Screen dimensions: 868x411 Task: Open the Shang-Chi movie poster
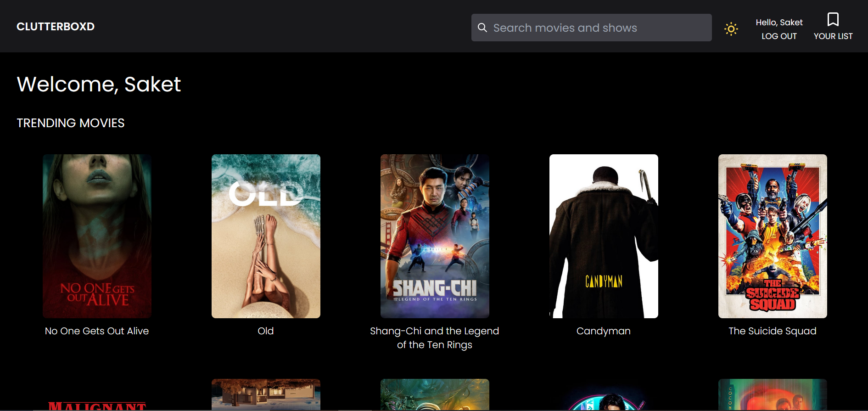pyautogui.click(x=435, y=236)
